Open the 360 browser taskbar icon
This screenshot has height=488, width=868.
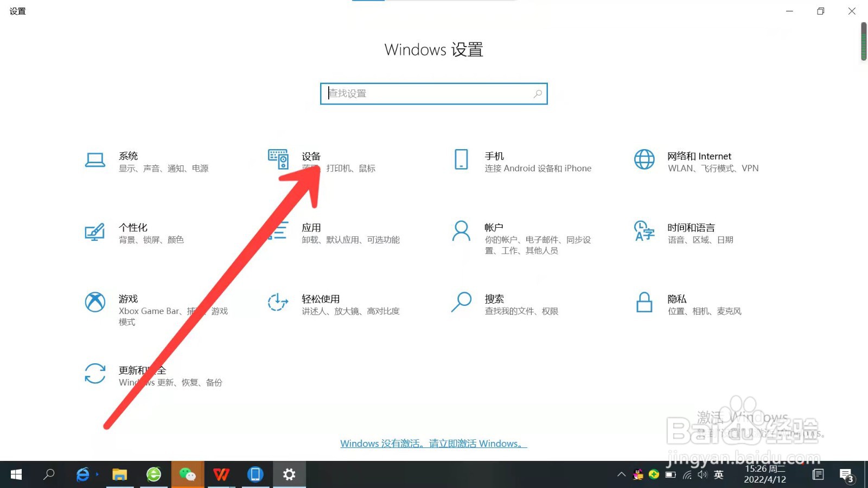click(x=154, y=474)
